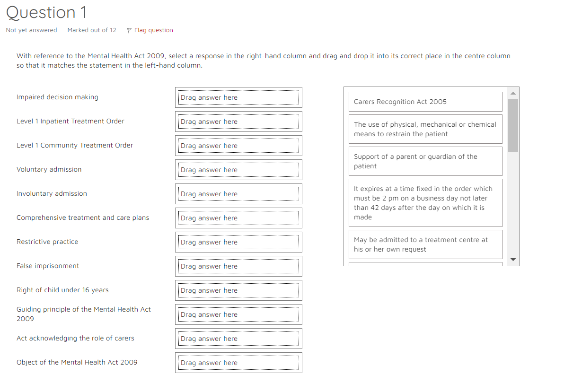Click the drop zone for Voluntary admission

238,170
